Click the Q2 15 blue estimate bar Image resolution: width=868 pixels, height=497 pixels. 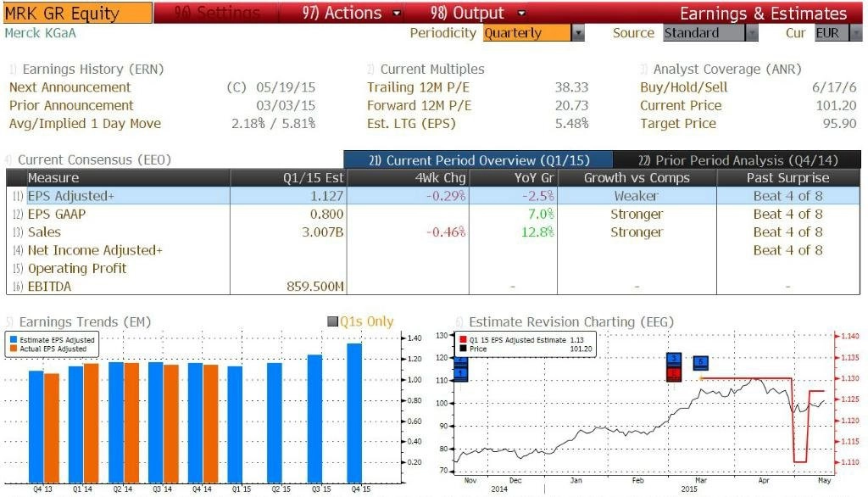pyautogui.click(x=275, y=422)
